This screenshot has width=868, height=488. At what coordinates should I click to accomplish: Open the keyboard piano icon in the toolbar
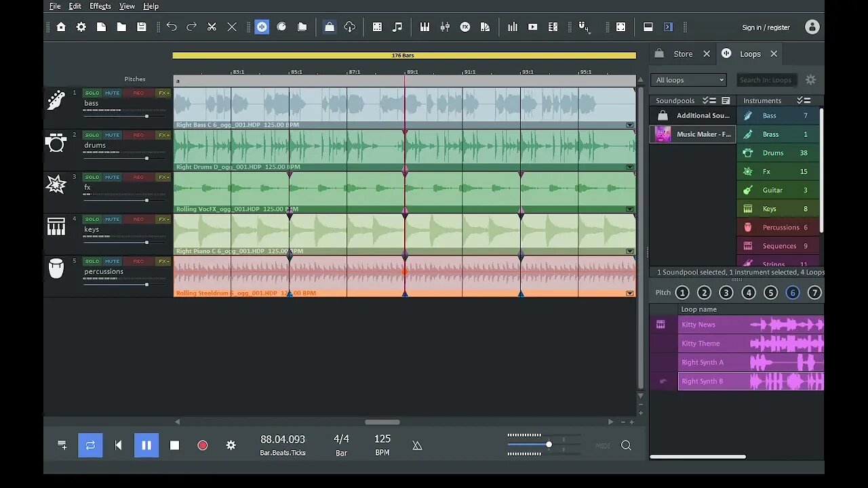coord(425,27)
